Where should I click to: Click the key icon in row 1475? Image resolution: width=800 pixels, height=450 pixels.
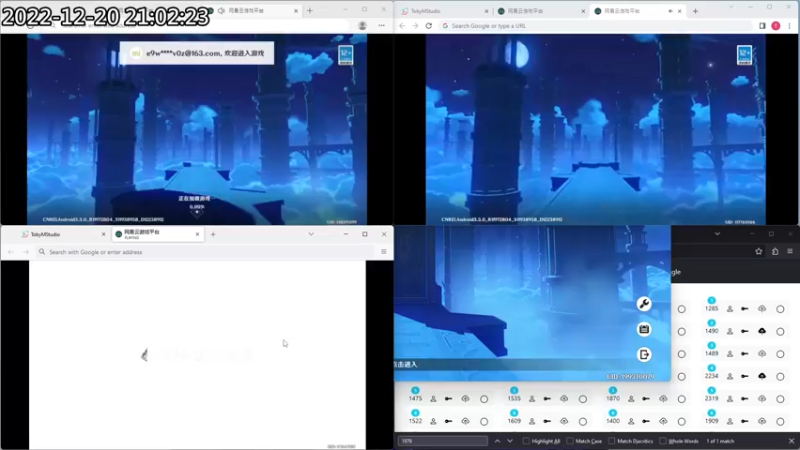(448, 398)
